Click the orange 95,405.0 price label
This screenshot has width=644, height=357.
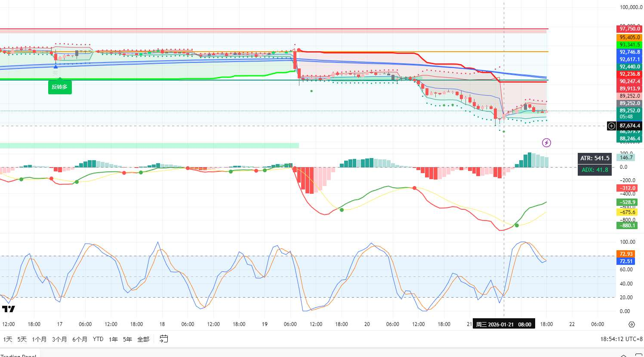point(629,37)
